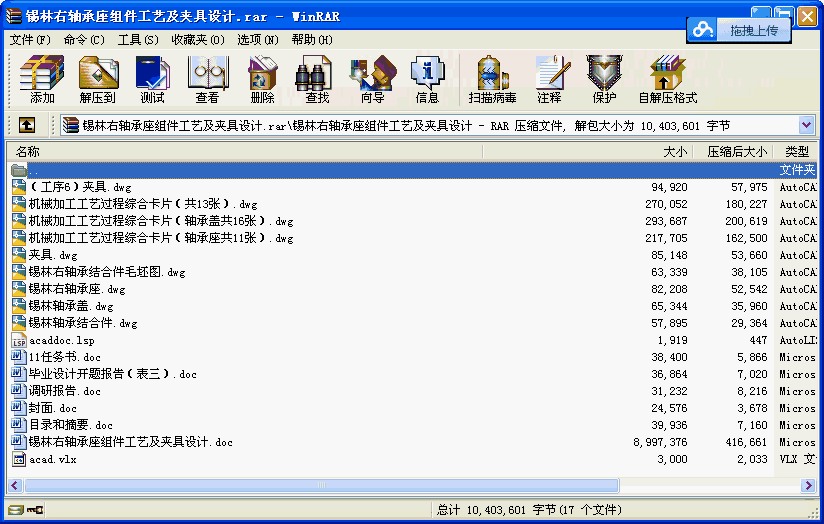824x524 pixels.
Task: Start the 向导 (Wizard) tool
Action: click(x=372, y=79)
